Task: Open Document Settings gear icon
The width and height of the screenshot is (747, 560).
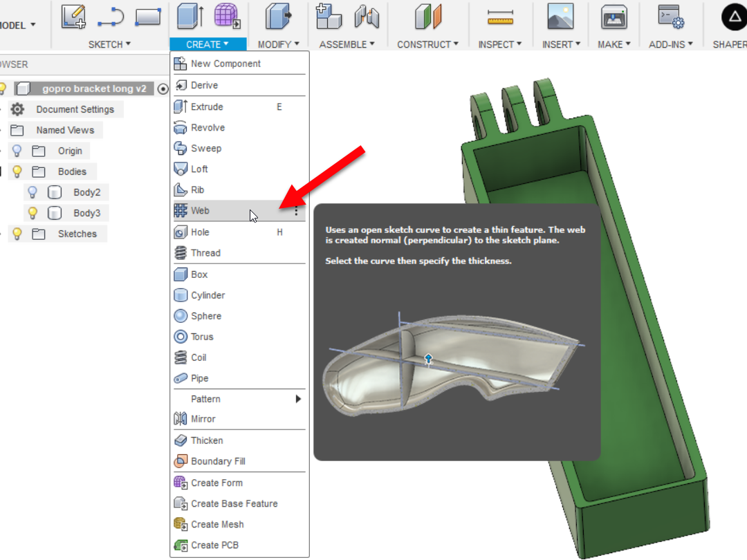Action: coord(19,109)
